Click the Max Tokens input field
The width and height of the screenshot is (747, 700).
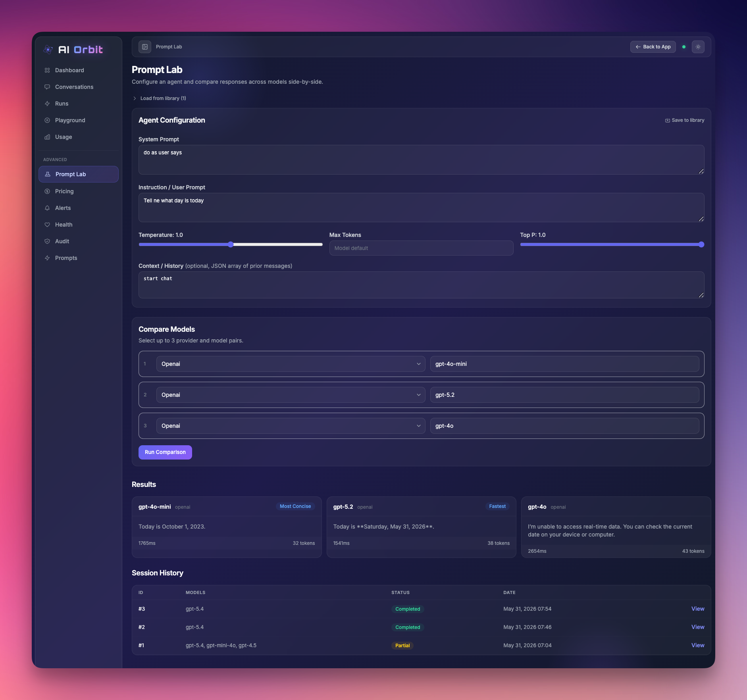pyautogui.click(x=421, y=248)
